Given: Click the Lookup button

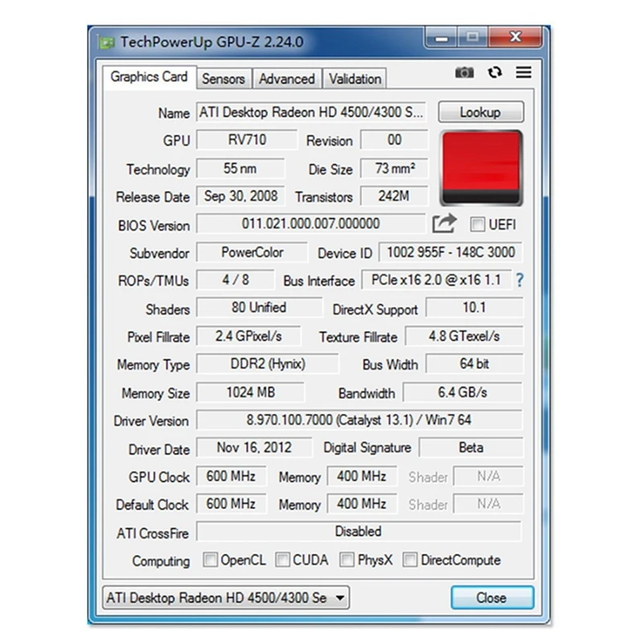Looking at the screenshot, I should click(x=481, y=112).
